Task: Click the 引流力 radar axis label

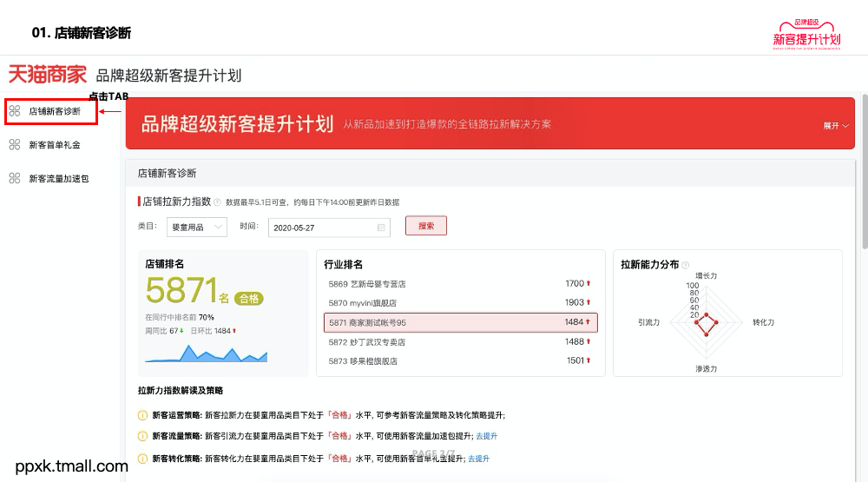Action: pyautogui.click(x=648, y=322)
